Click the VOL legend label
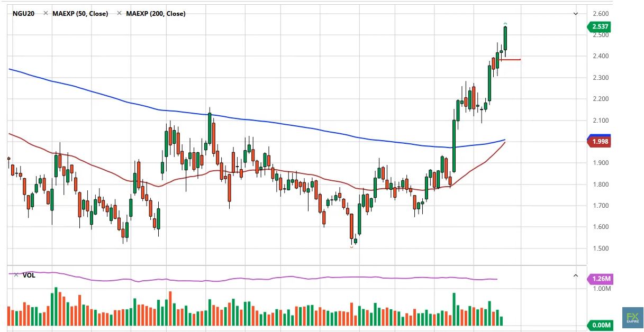The height and width of the screenshot is (332, 644). tap(29, 275)
